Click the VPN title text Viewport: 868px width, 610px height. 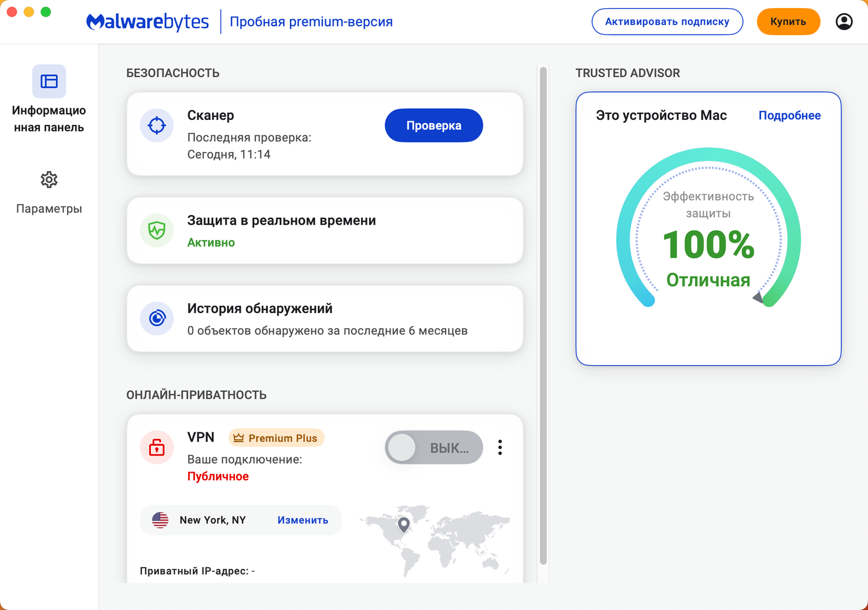click(x=201, y=437)
